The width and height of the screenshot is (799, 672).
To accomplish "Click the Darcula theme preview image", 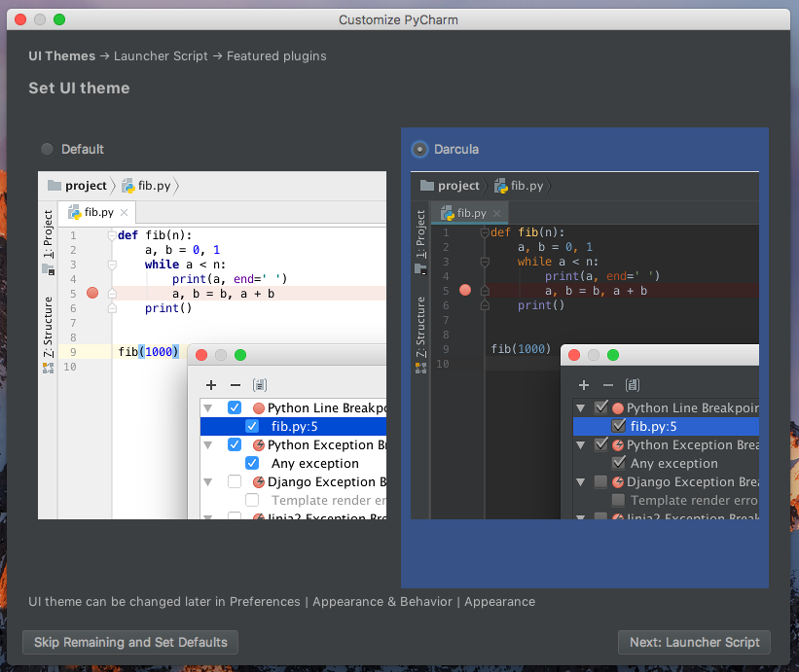I will [584, 345].
